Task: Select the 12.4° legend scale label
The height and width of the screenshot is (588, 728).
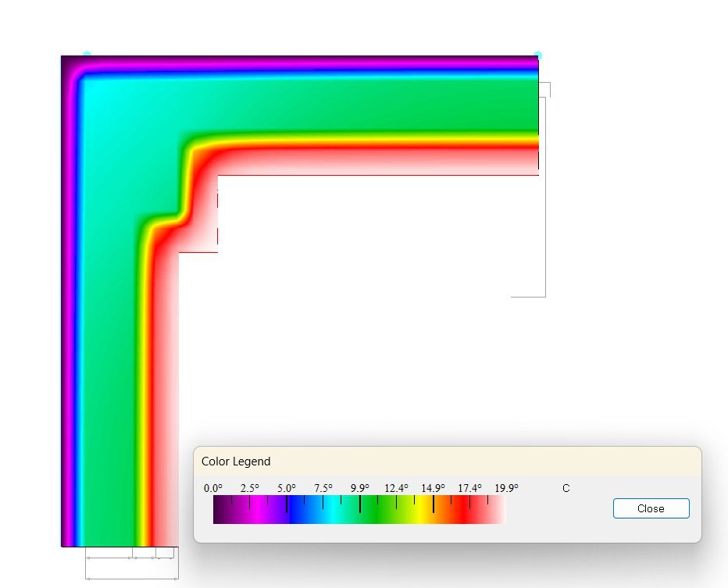Action: (396, 488)
